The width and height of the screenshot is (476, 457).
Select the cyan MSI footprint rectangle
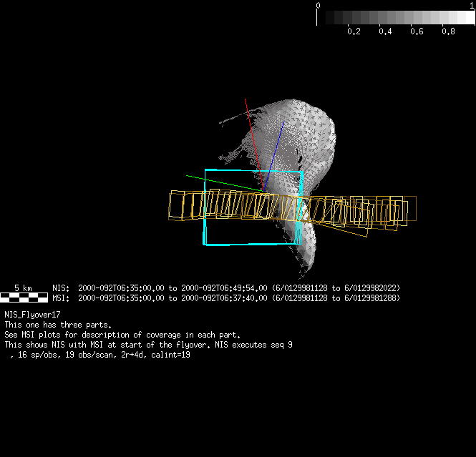pyautogui.click(x=206, y=207)
